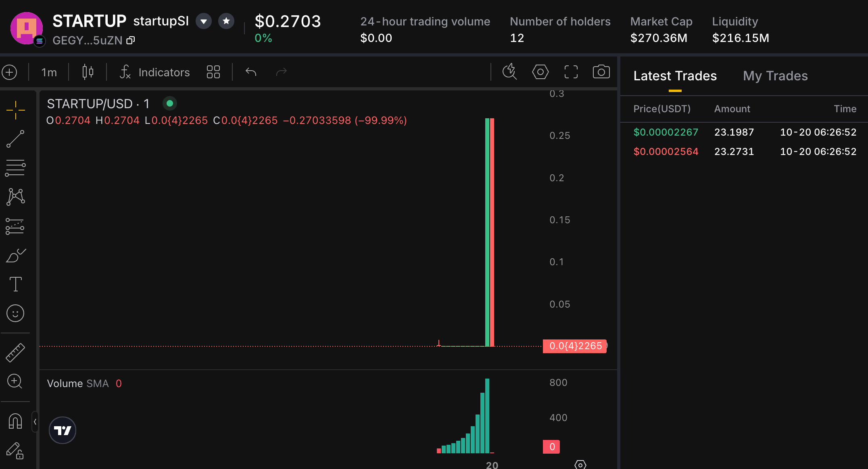Select the XABCD pattern tool

click(x=15, y=197)
